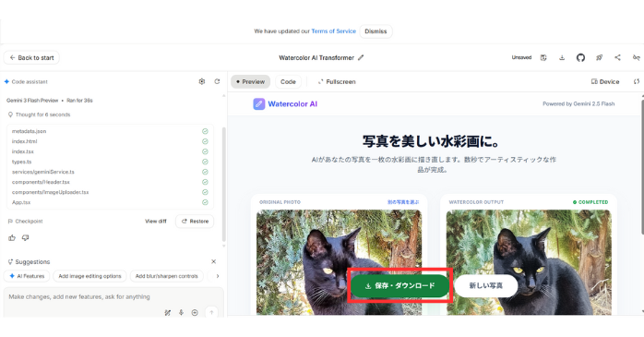
Task: Click the Powered by Gemini 2.5 Flash text
Action: pos(578,104)
